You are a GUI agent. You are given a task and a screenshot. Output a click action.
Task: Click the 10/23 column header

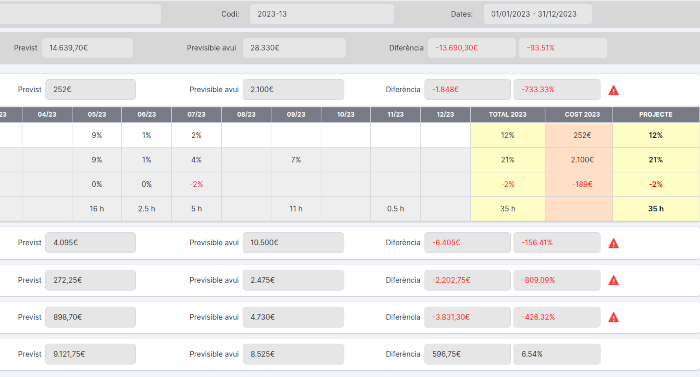pos(346,114)
